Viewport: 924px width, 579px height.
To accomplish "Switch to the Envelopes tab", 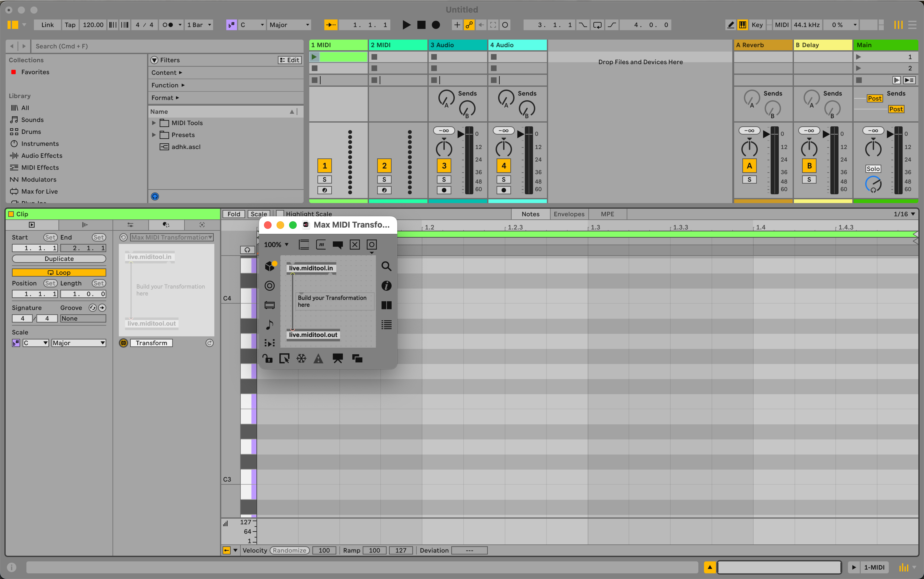I will point(569,214).
